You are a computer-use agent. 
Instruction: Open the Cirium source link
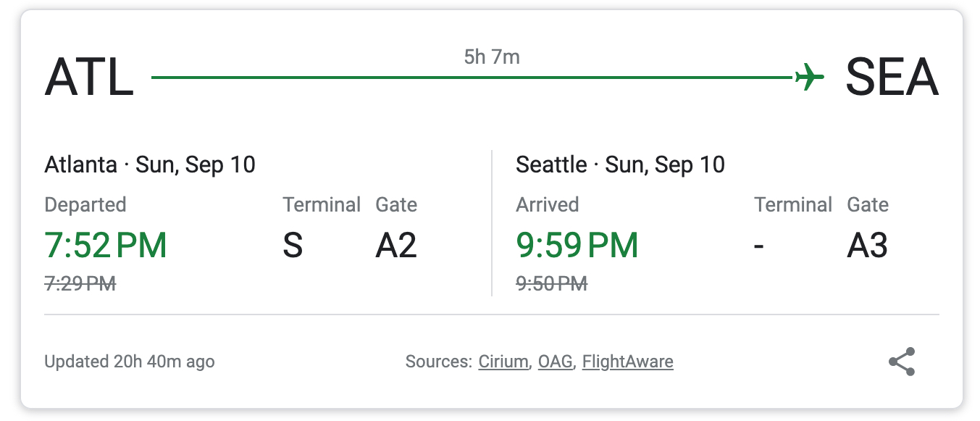503,362
